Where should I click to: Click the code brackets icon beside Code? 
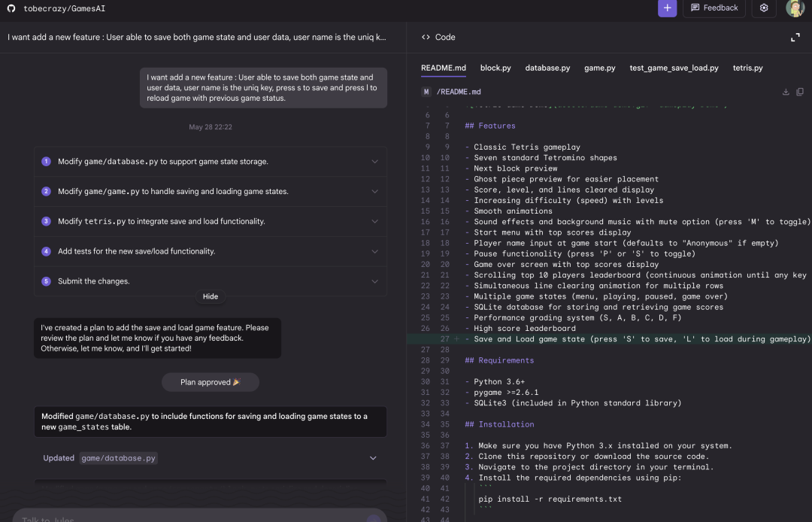[x=426, y=38]
